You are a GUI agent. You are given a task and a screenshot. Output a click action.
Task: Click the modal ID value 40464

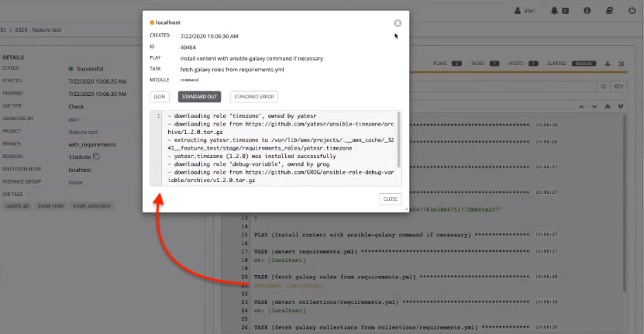188,47
